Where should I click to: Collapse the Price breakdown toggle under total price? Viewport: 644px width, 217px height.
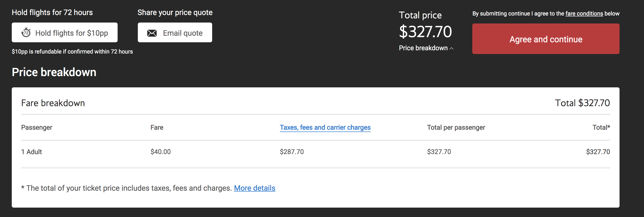tap(423, 48)
